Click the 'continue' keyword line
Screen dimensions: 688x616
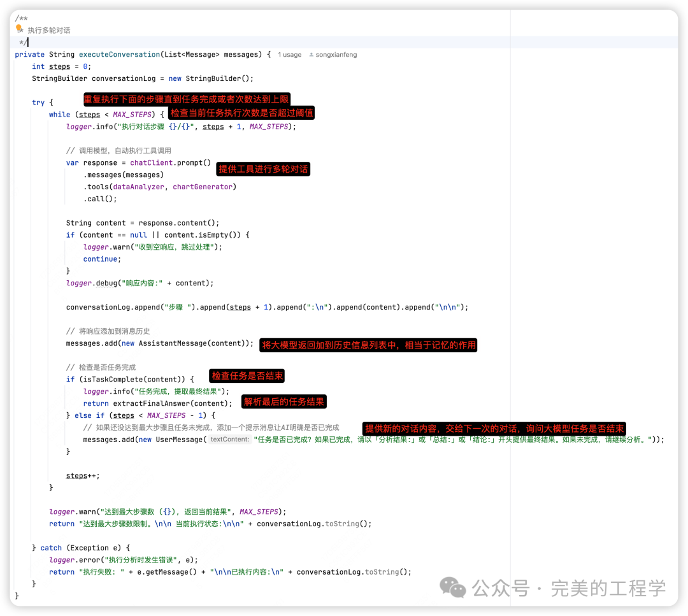[x=100, y=259]
